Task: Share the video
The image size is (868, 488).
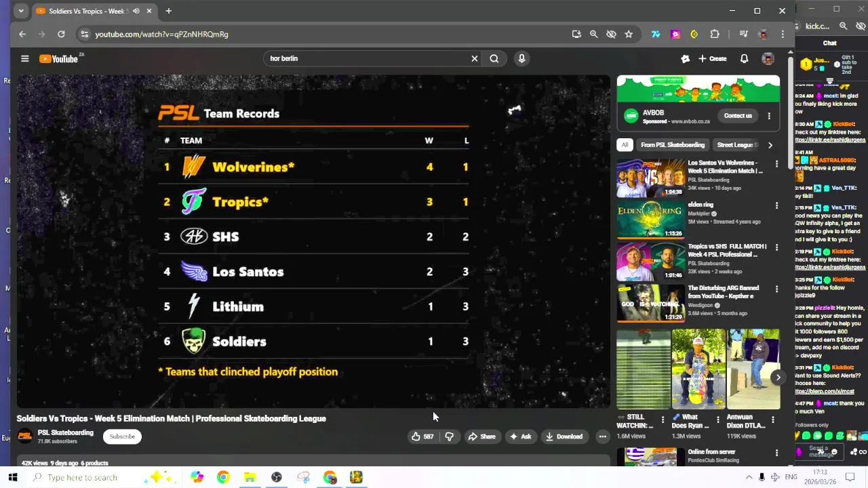Action: click(x=481, y=436)
